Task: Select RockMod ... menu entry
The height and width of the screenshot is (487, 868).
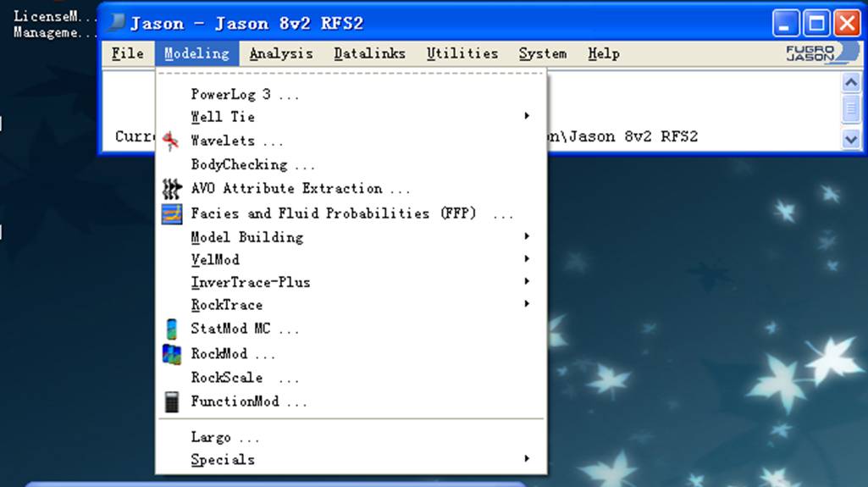Action: coord(351,354)
